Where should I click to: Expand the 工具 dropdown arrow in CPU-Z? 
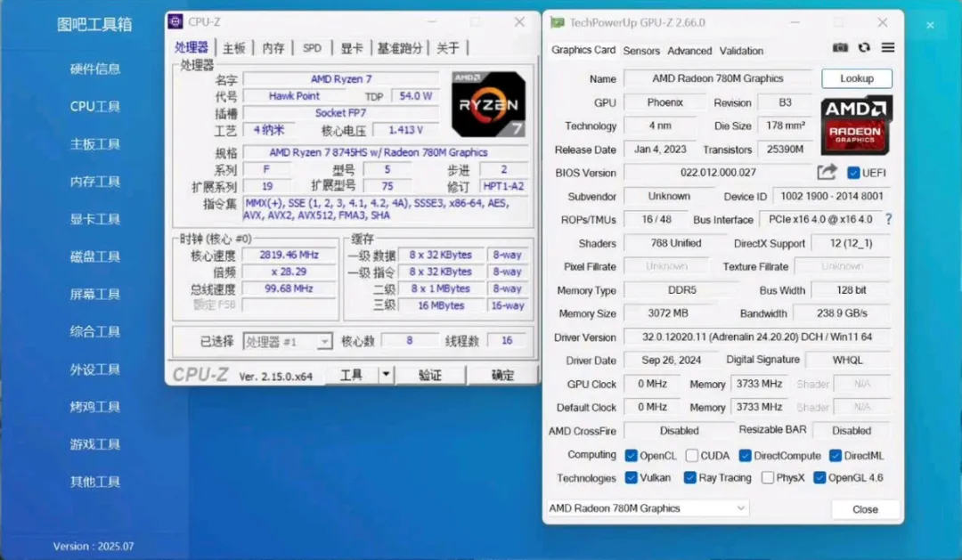pos(386,374)
